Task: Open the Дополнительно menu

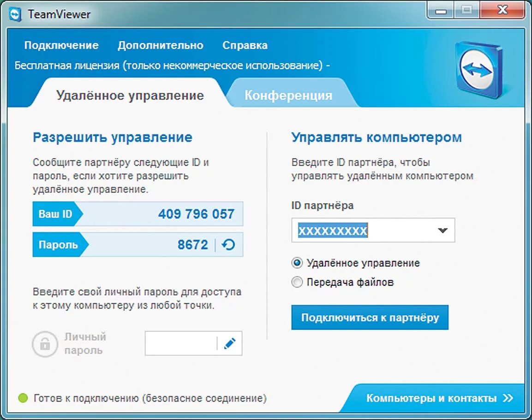Action: 160,45
